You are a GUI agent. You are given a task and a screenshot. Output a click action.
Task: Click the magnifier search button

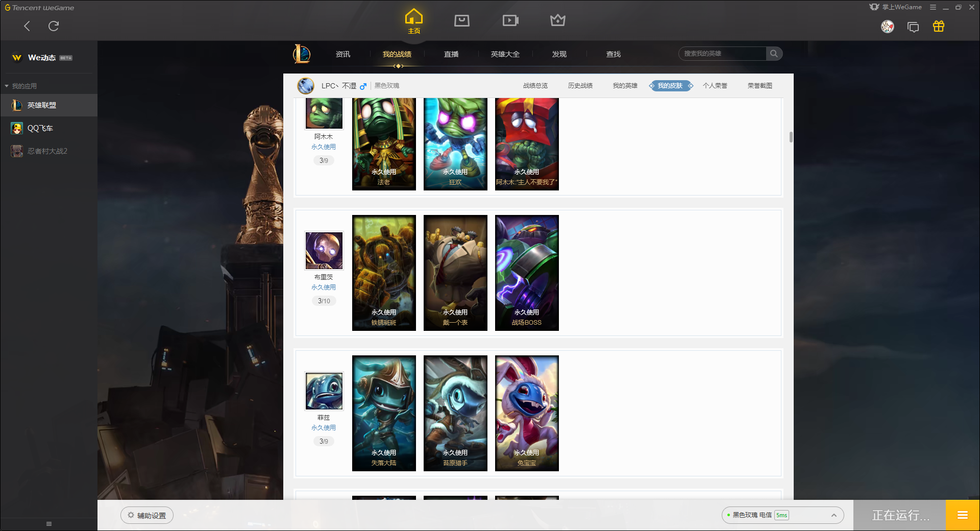click(774, 54)
